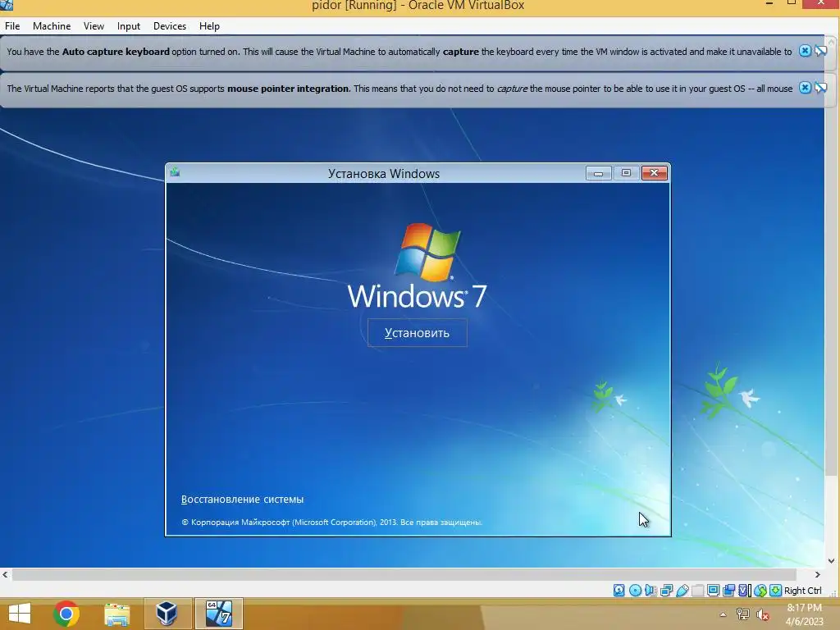
Task: Open the taskbar clock showing 8:17 PM
Action: pos(804,614)
